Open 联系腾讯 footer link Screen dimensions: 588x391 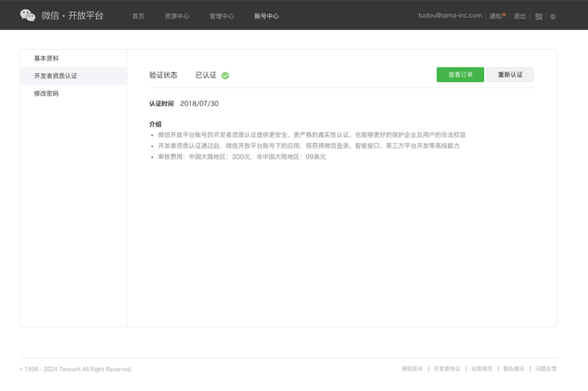tap(514, 369)
